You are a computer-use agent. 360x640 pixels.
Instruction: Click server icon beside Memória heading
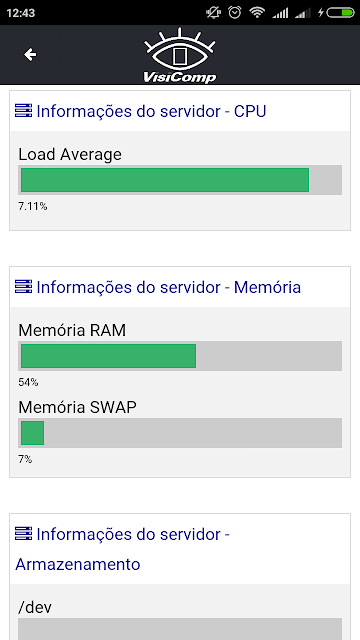(x=23, y=287)
